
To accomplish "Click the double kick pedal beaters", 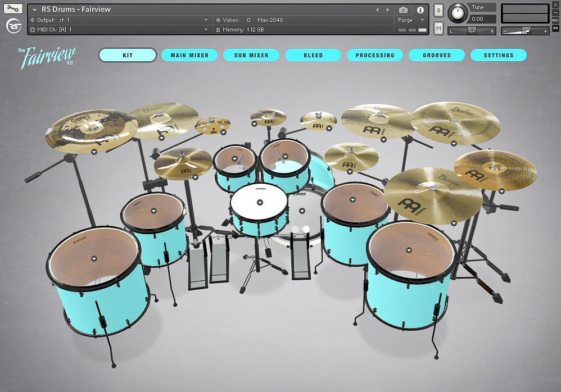I will (300, 230).
